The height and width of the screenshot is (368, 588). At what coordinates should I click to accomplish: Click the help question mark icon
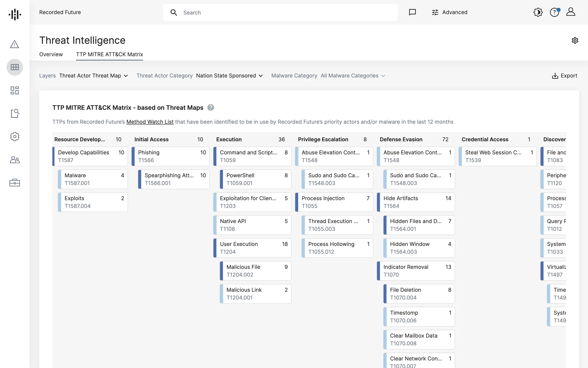(x=554, y=12)
